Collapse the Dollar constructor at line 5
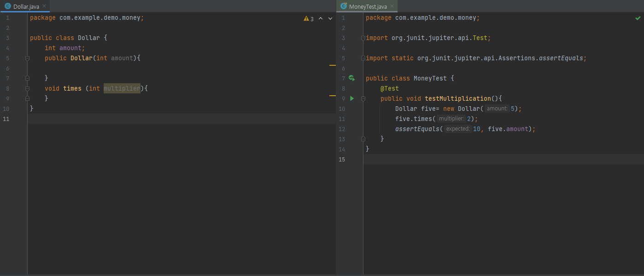The image size is (644, 276). click(x=27, y=58)
